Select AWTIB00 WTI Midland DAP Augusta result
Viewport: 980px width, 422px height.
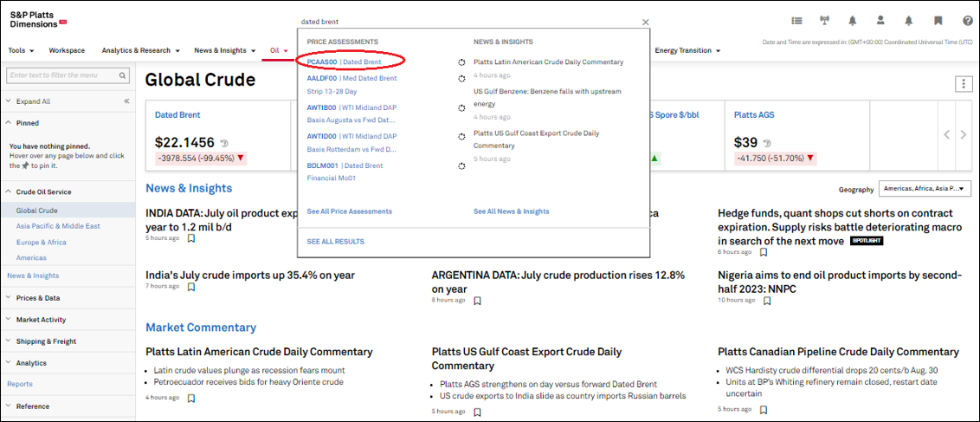point(351,114)
